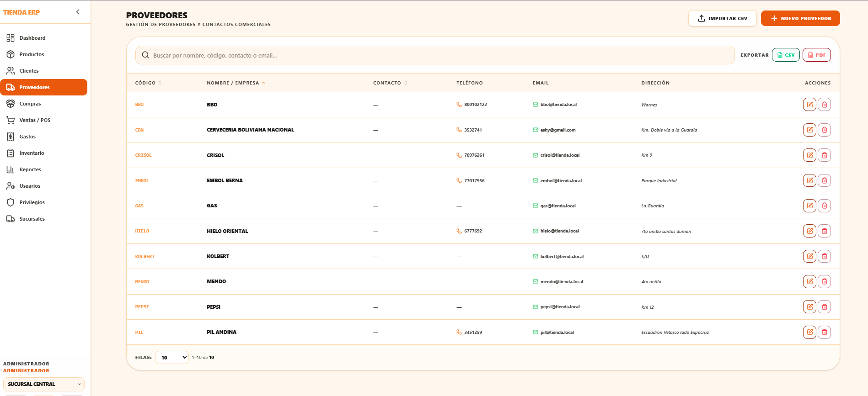
Task: Delete the EMBOL BERNA supplier
Action: [824, 180]
